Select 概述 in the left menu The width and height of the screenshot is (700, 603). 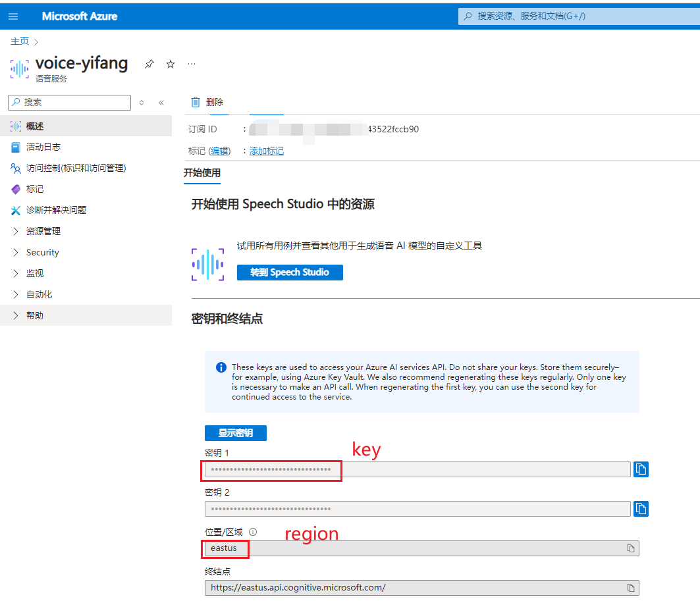(x=86, y=126)
